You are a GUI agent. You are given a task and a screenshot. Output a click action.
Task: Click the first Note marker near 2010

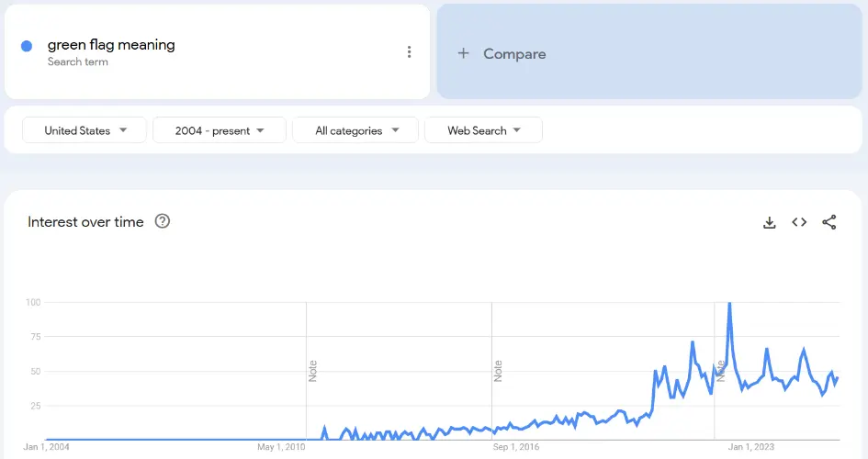pyautogui.click(x=312, y=371)
